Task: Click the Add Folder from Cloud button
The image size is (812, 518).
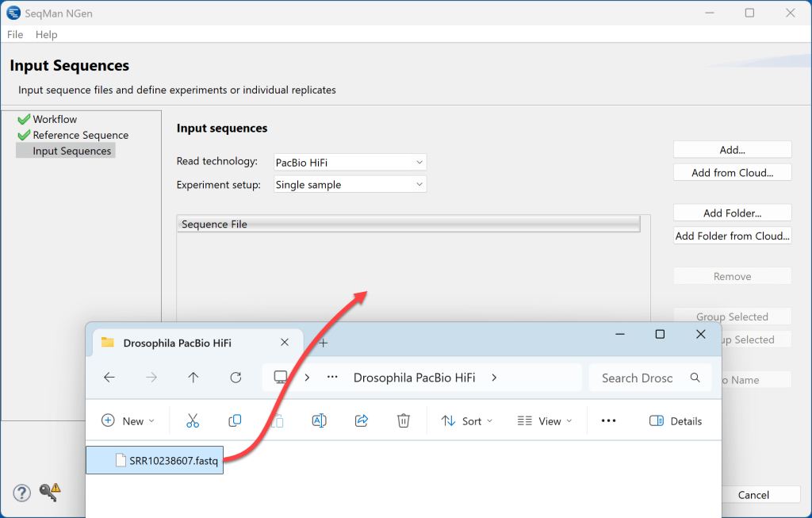Action: [x=732, y=236]
